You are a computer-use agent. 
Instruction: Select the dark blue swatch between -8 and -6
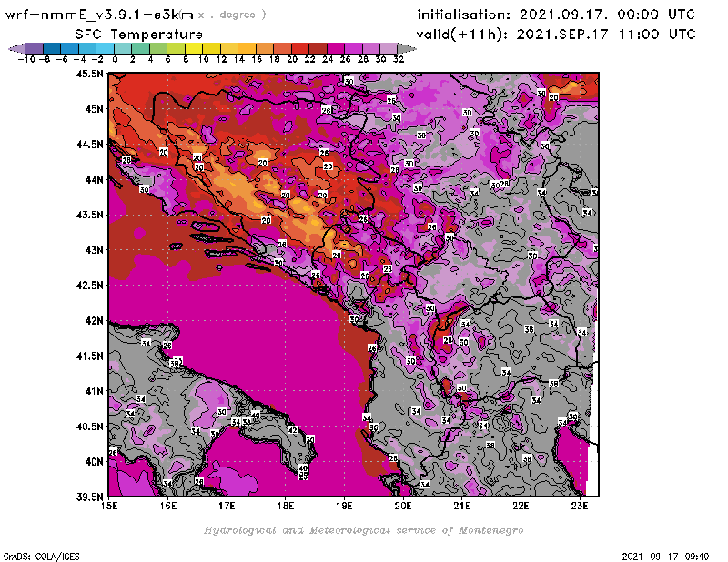click(52, 48)
